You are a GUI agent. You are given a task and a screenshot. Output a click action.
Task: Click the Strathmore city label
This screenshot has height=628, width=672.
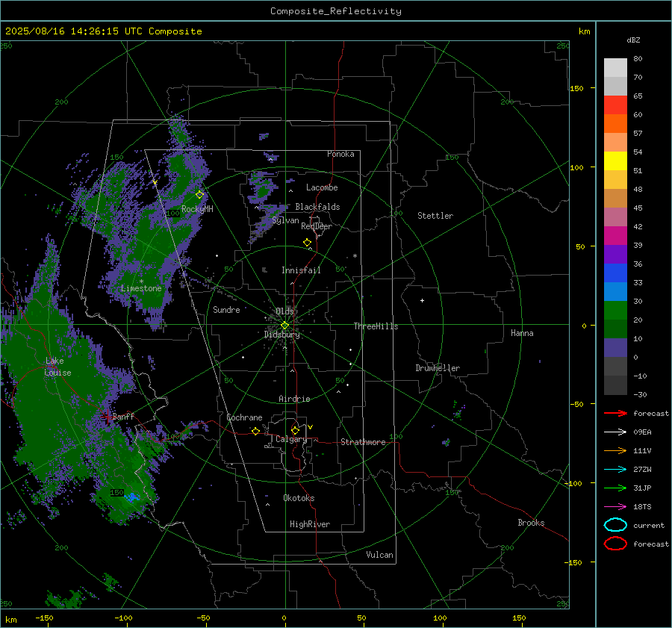[x=363, y=442]
